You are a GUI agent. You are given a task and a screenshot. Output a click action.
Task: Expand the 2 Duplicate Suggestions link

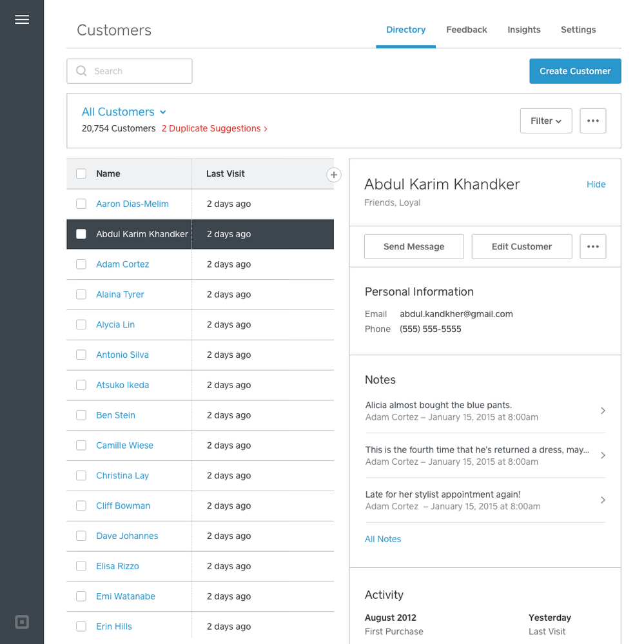coord(214,129)
